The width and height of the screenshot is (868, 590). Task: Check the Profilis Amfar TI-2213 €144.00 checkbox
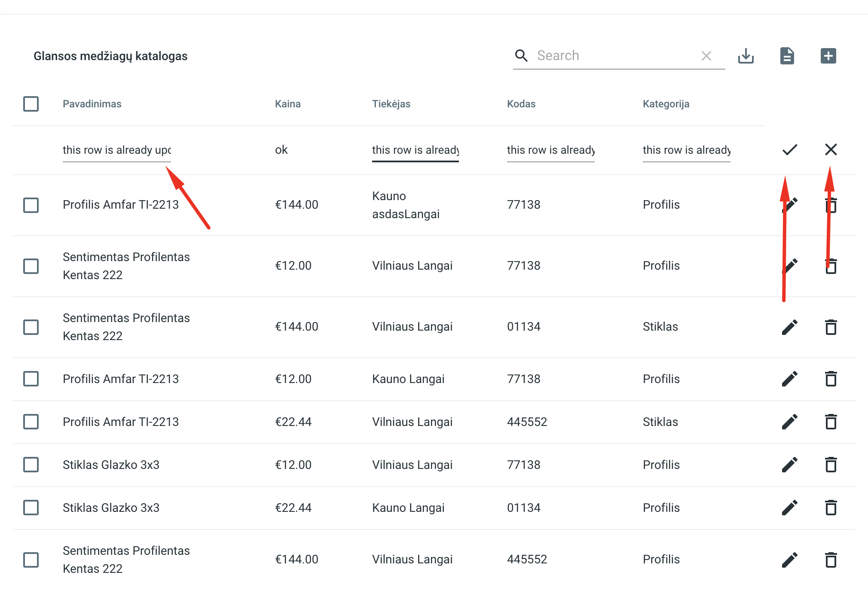point(31,205)
